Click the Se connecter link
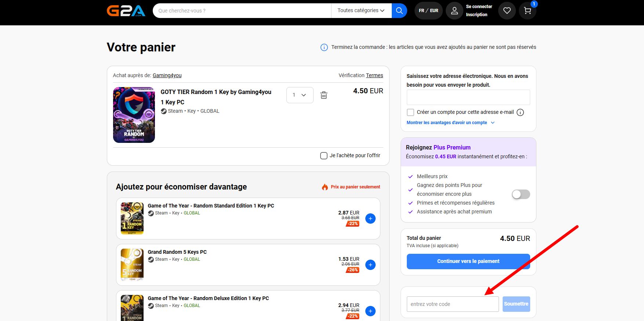Image resolution: width=644 pixels, height=321 pixels. [x=479, y=7]
